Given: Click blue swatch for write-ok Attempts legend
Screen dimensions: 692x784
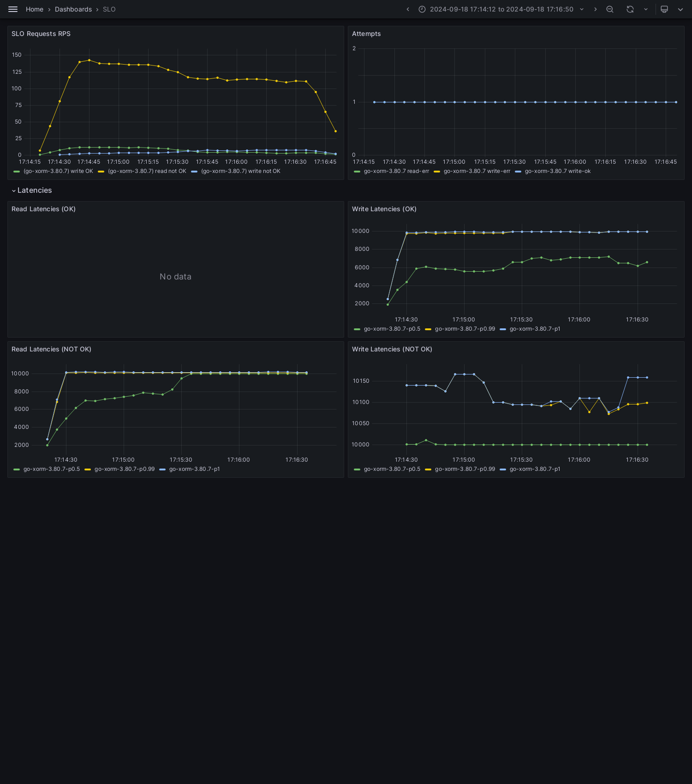Looking at the screenshot, I should pos(518,172).
